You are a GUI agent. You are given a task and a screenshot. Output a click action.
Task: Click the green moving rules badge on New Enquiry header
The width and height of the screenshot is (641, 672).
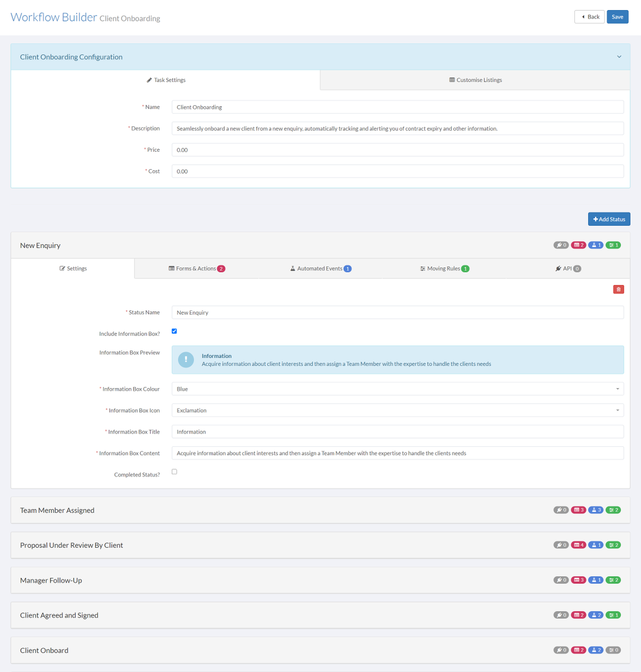(x=613, y=245)
